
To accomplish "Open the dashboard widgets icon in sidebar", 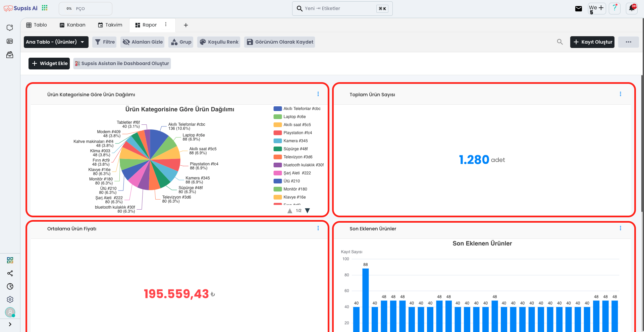I will 10,260.
